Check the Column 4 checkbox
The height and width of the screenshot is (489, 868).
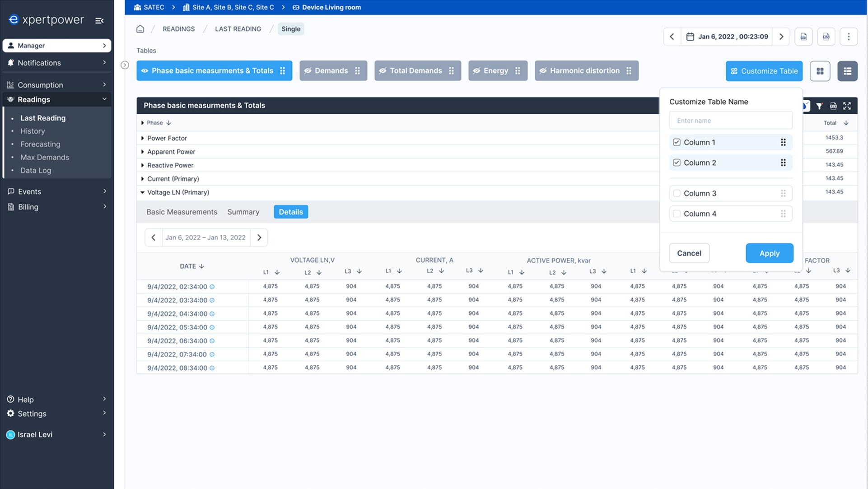coord(677,214)
